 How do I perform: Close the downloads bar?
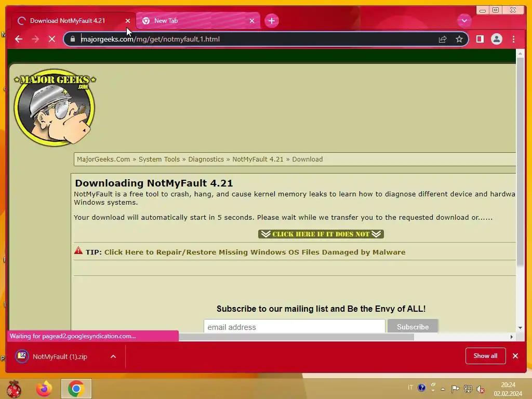tap(515, 356)
